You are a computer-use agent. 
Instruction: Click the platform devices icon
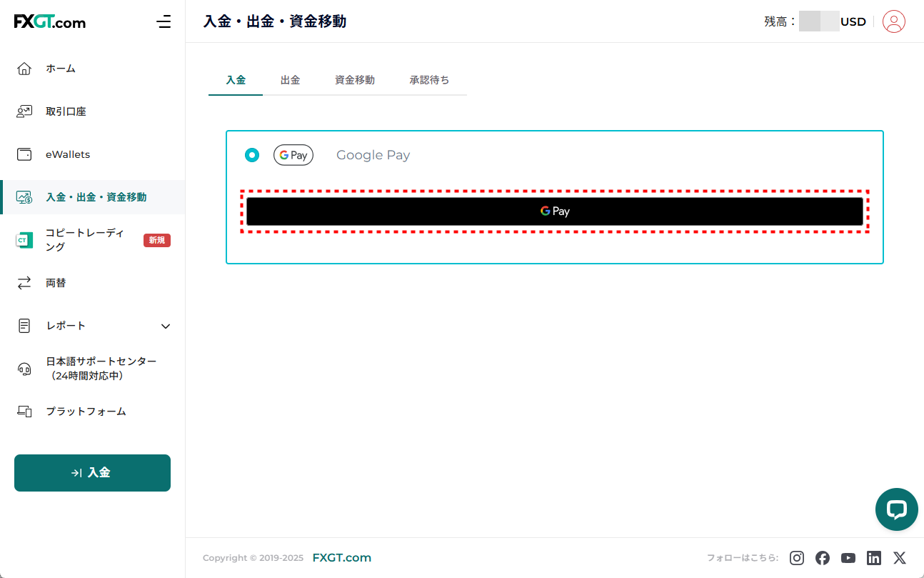24,412
